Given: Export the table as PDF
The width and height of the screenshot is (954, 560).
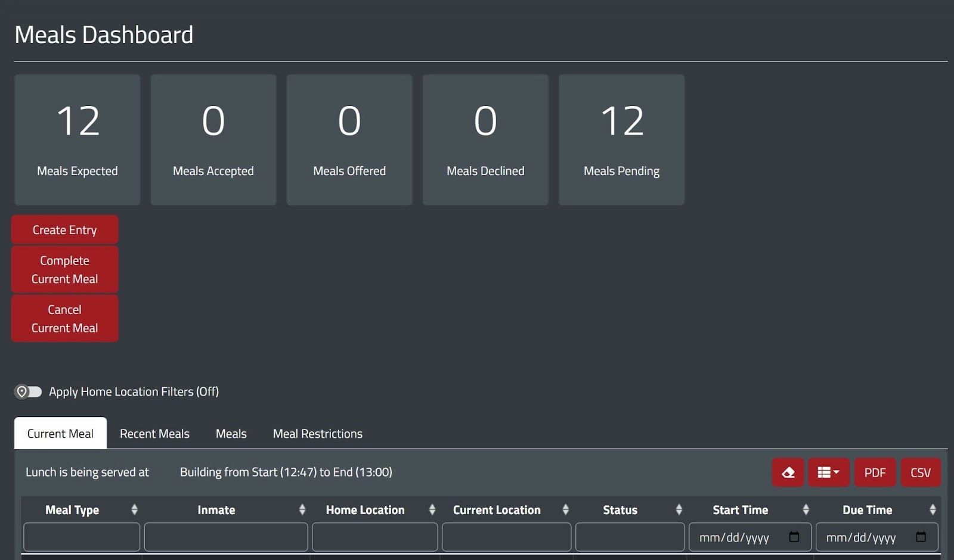Looking at the screenshot, I should [x=875, y=472].
